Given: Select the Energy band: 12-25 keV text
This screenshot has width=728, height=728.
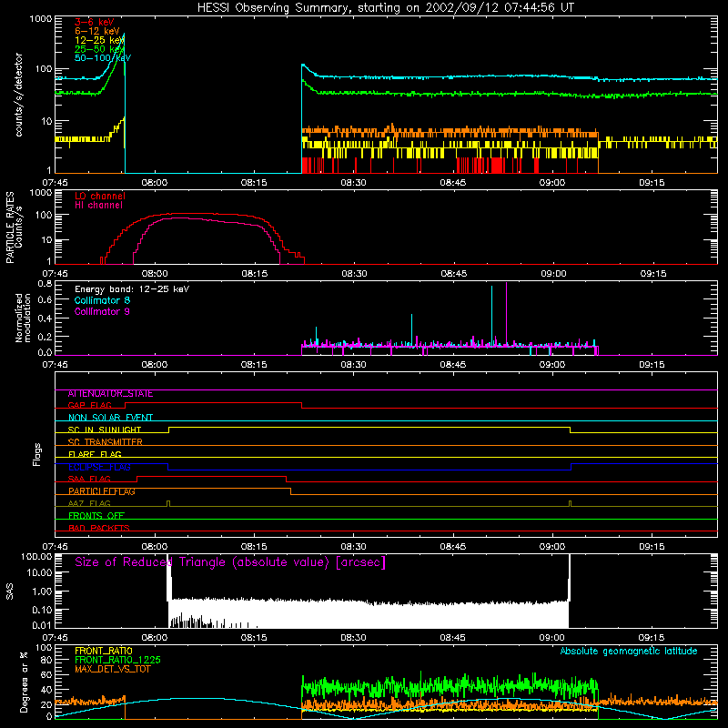Looking at the screenshot, I should [132, 289].
